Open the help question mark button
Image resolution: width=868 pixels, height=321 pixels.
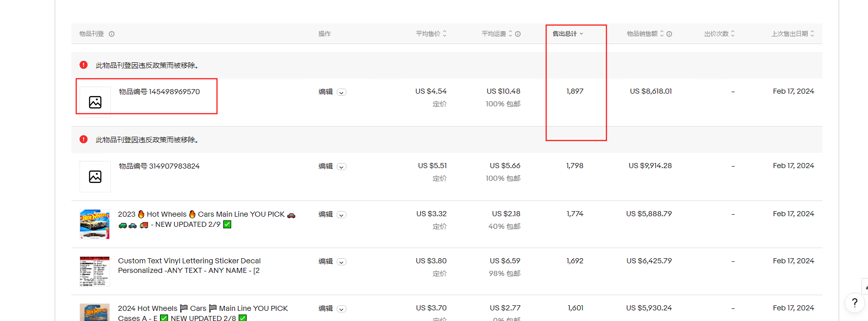click(854, 303)
